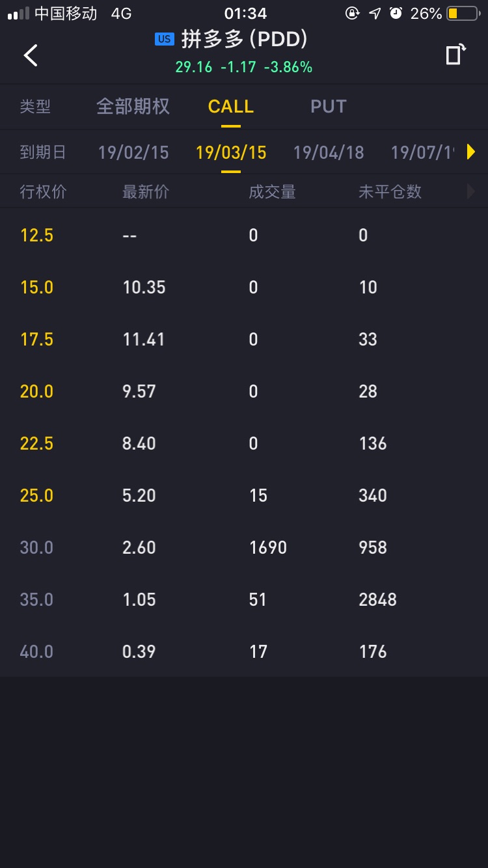This screenshot has height=868, width=488.
Task: Tap the blue US market badge
Action: click(165, 39)
